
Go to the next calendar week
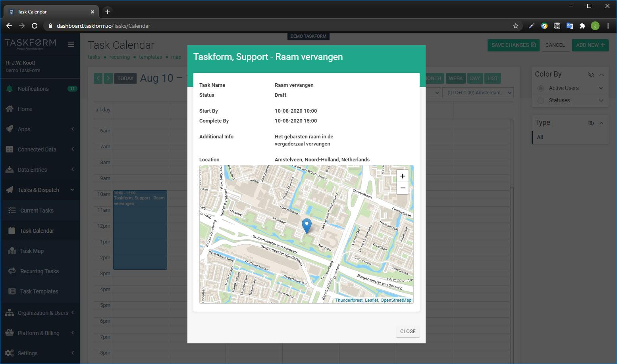coord(108,78)
